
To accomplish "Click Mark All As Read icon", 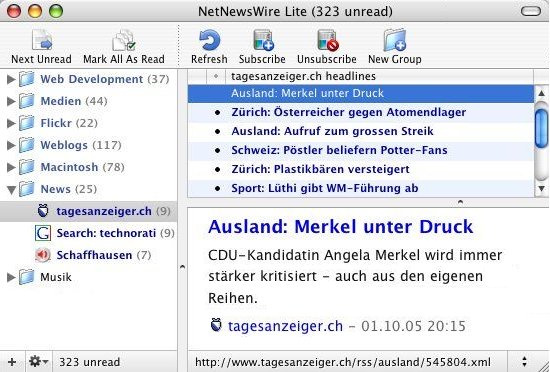I will click(123, 40).
